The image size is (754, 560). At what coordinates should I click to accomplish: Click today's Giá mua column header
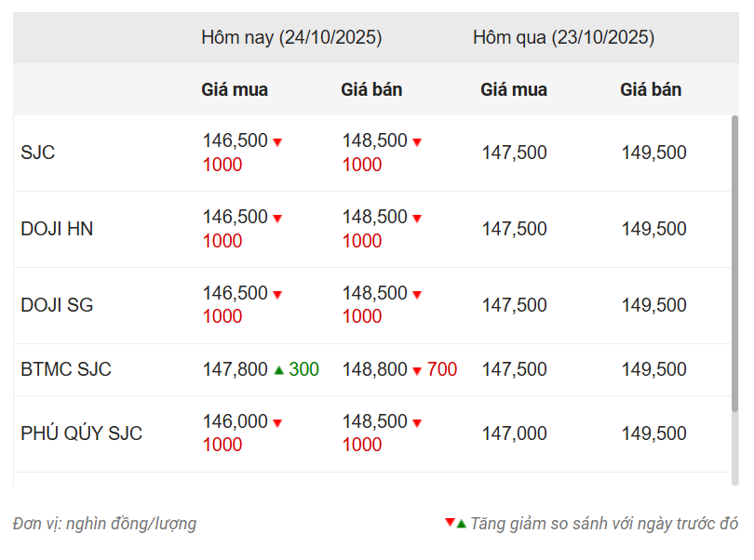235,90
